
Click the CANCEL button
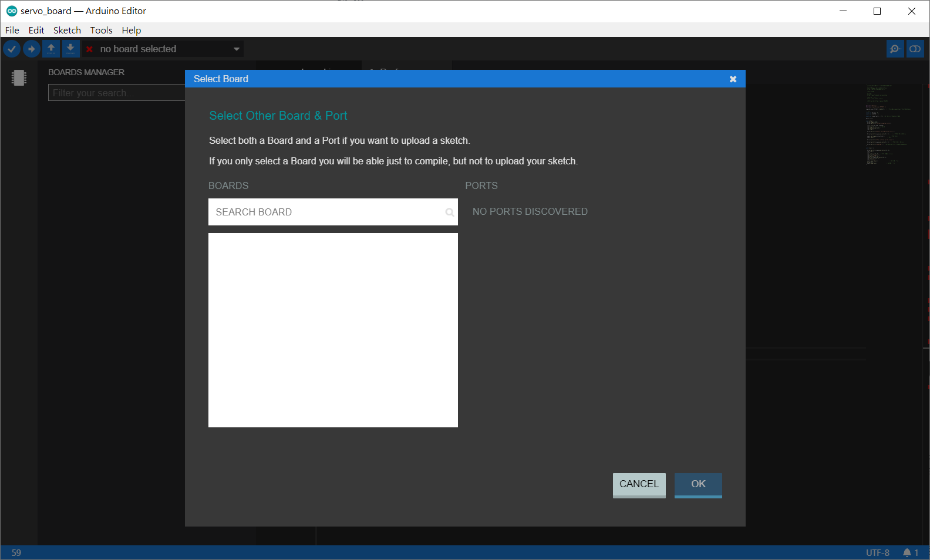(x=639, y=485)
